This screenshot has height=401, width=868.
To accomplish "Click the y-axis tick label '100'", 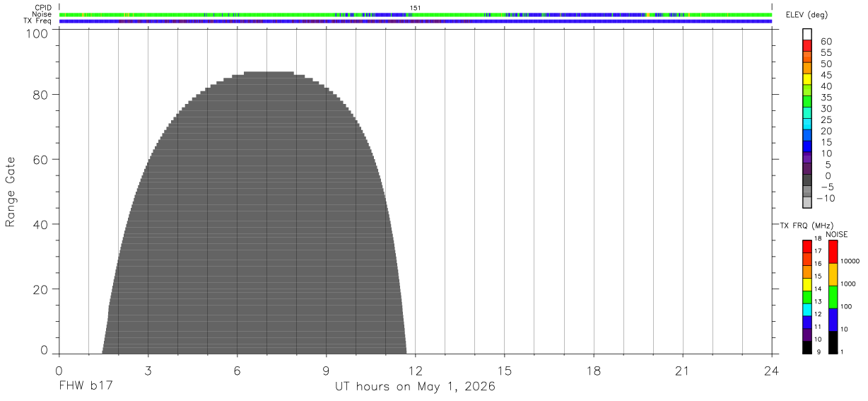I will [x=39, y=33].
